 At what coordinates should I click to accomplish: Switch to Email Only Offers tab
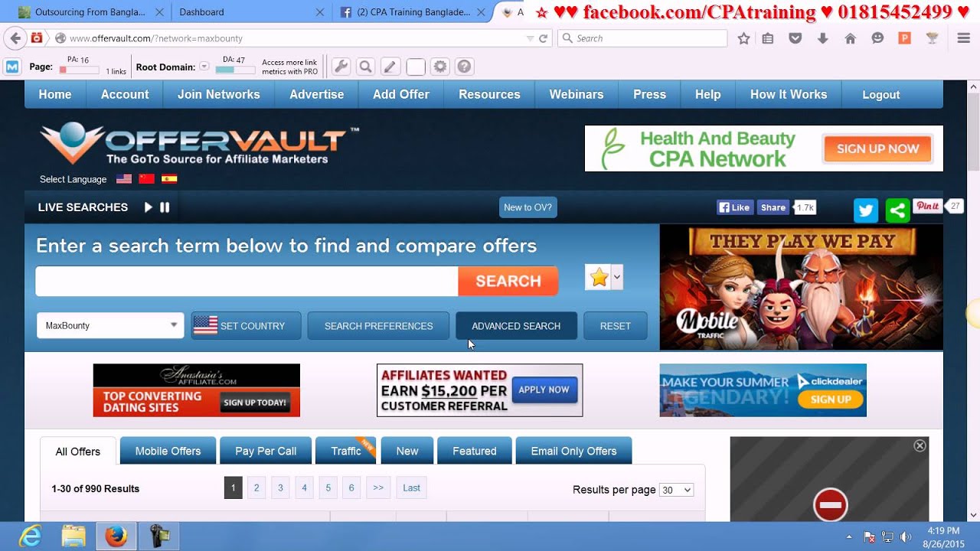tap(573, 451)
